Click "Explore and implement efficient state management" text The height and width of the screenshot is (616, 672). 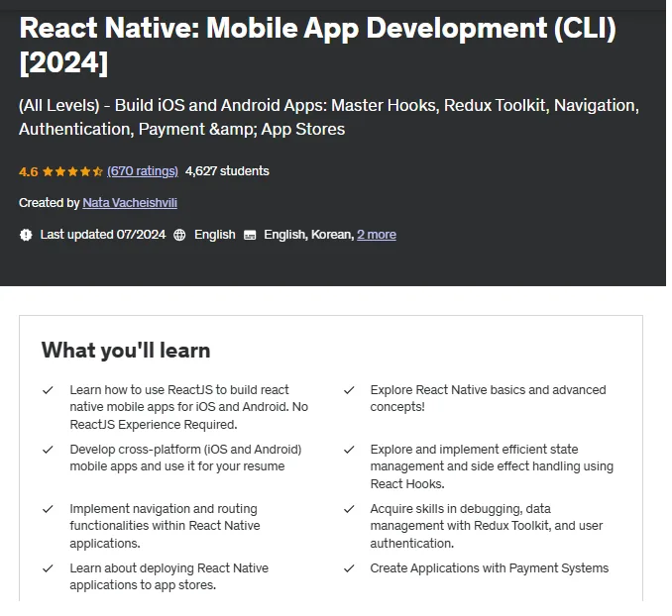[x=492, y=466]
